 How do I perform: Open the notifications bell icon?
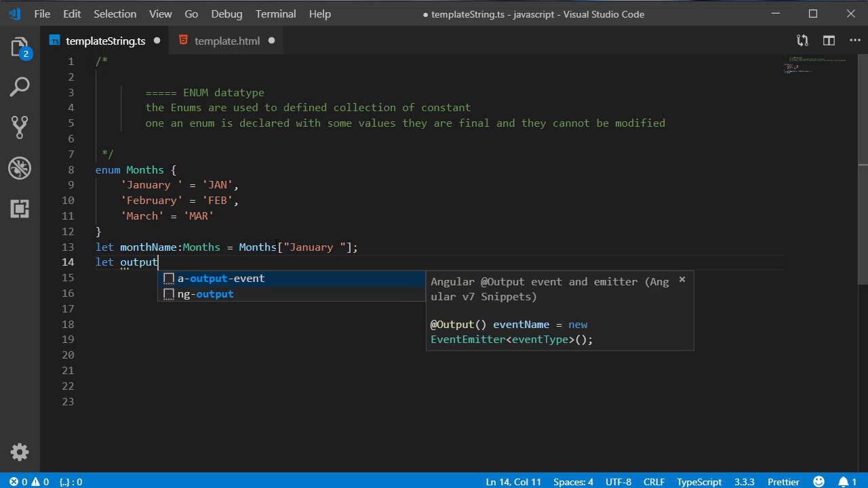pos(844,482)
